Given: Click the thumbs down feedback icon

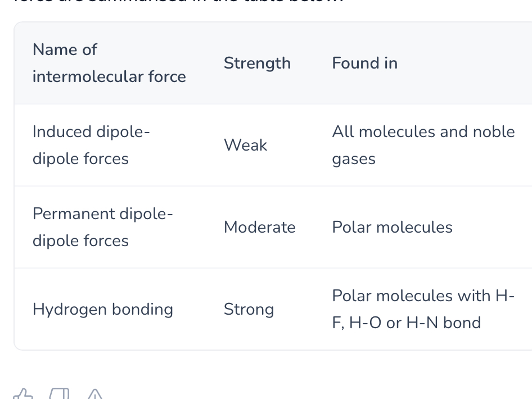Looking at the screenshot, I should point(58,394).
